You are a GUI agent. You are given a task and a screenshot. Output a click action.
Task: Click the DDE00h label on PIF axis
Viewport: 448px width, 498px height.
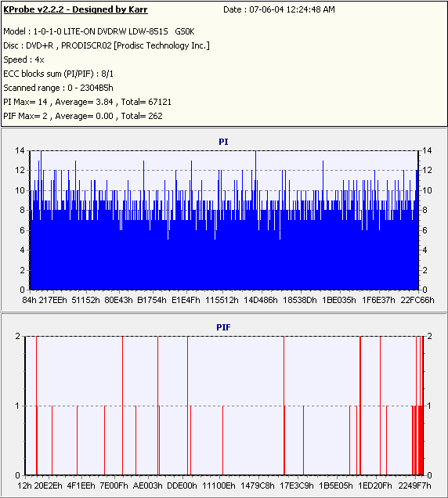coord(182,485)
